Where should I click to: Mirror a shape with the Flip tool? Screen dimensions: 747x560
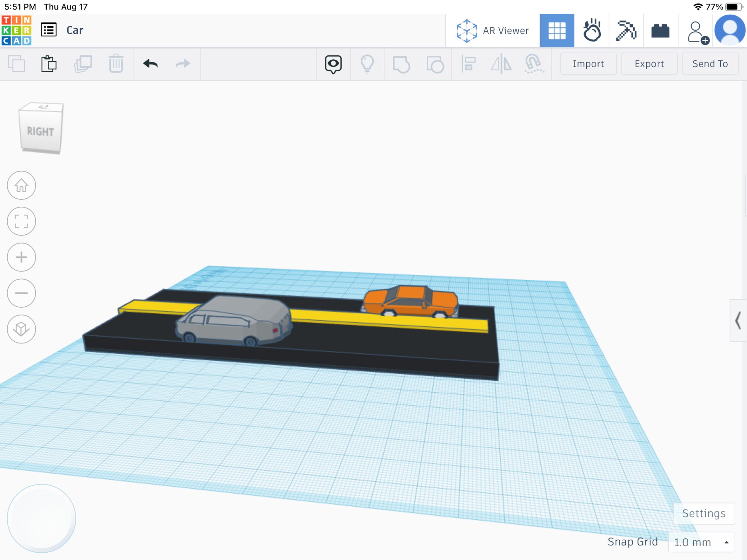502,64
